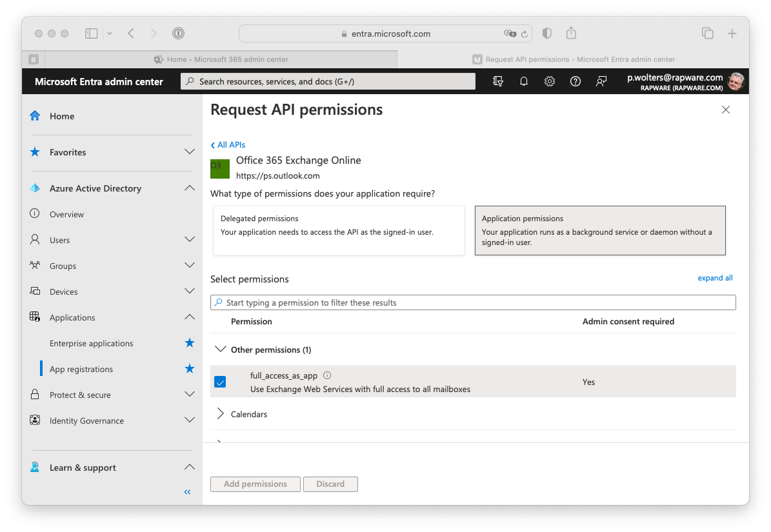771x532 pixels.
Task: Open the Feedback icon in the header
Action: [601, 81]
